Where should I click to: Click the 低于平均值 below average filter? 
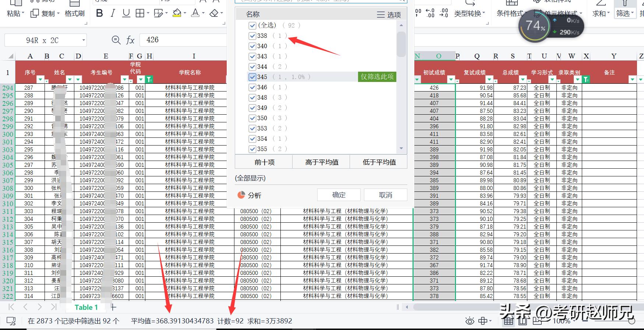point(379,162)
